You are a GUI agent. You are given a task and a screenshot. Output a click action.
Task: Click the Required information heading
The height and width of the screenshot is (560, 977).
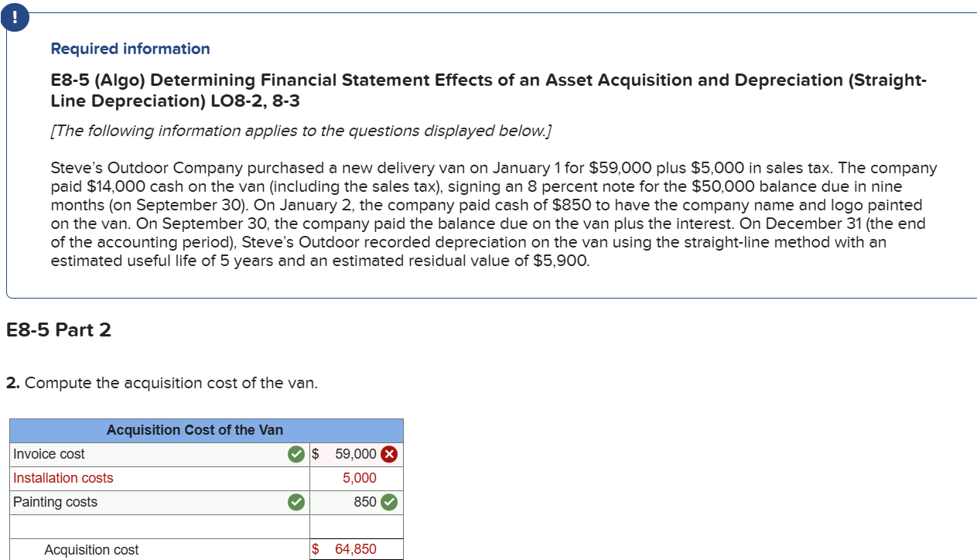click(x=130, y=49)
